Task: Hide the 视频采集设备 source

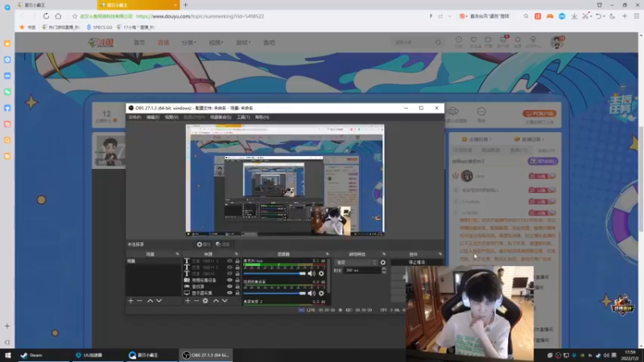Action: (229, 280)
